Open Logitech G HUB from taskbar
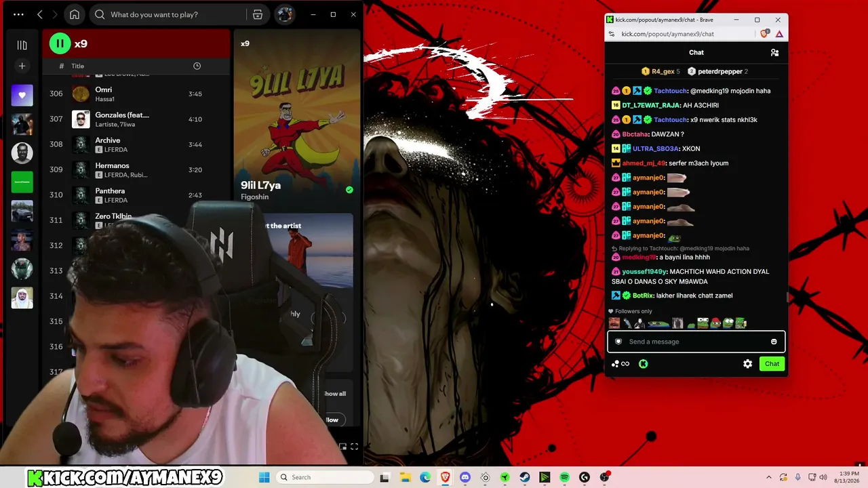868x488 pixels. (585, 477)
